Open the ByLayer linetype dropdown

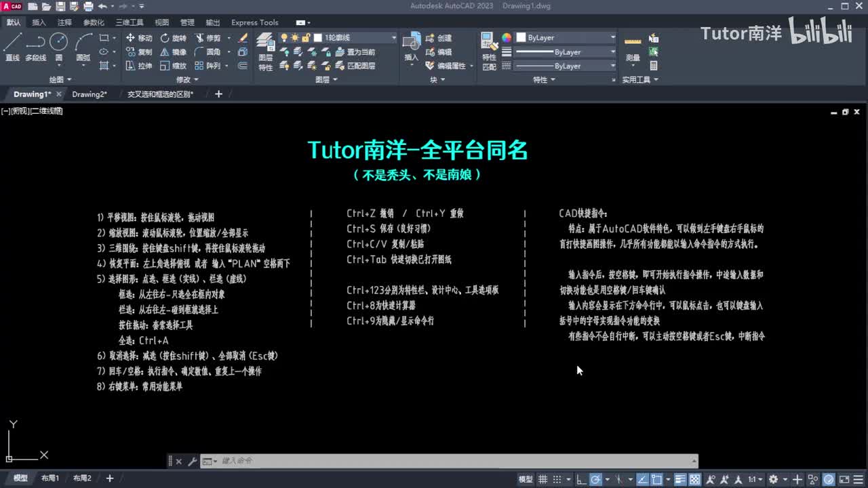(x=565, y=66)
